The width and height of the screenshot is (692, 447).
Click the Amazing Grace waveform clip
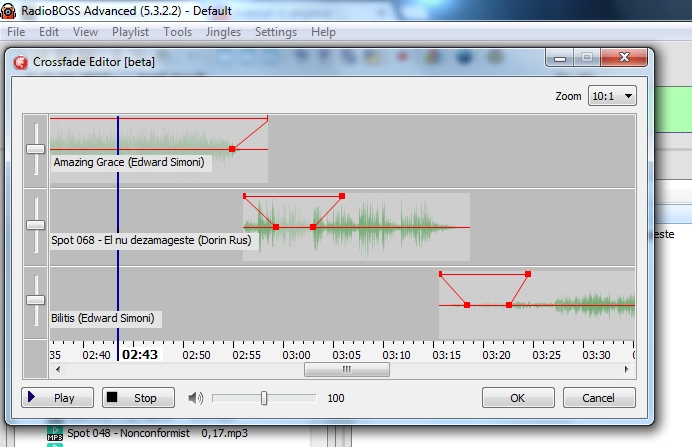(x=159, y=149)
